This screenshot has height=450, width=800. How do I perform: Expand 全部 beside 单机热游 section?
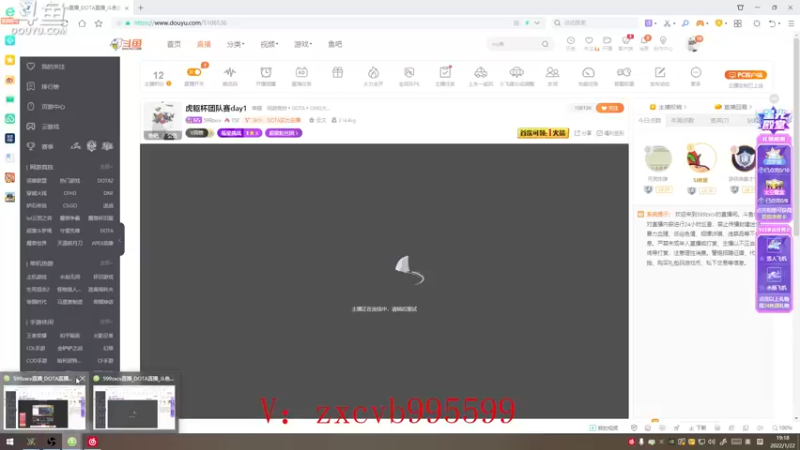pyautogui.click(x=106, y=263)
